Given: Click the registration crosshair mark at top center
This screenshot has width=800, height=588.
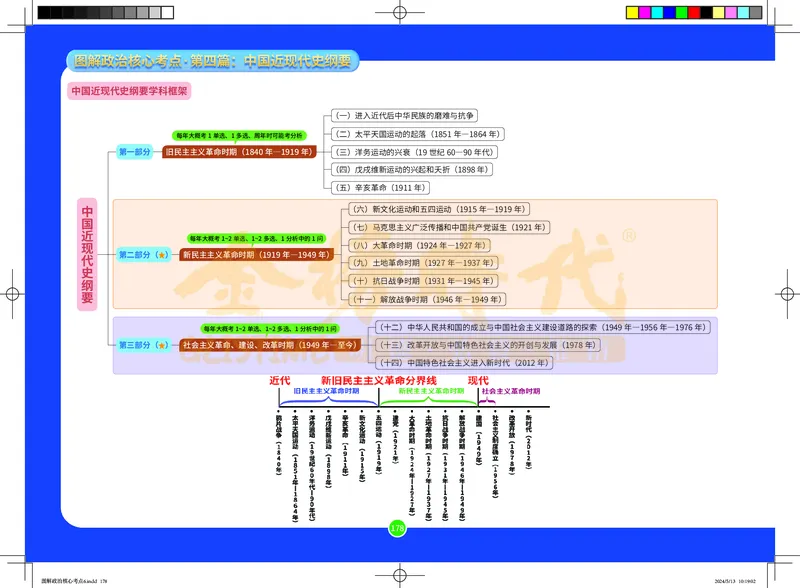Looking at the screenshot, I should pos(399,12).
